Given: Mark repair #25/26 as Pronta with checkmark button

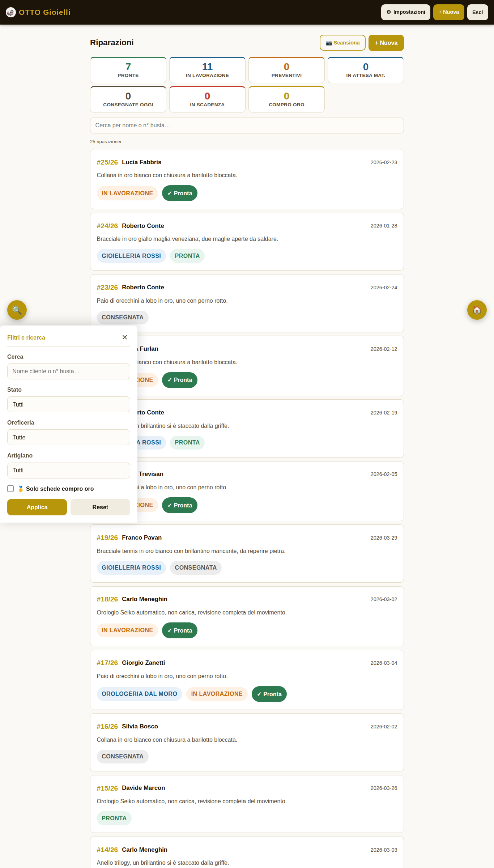Looking at the screenshot, I should point(179,193).
